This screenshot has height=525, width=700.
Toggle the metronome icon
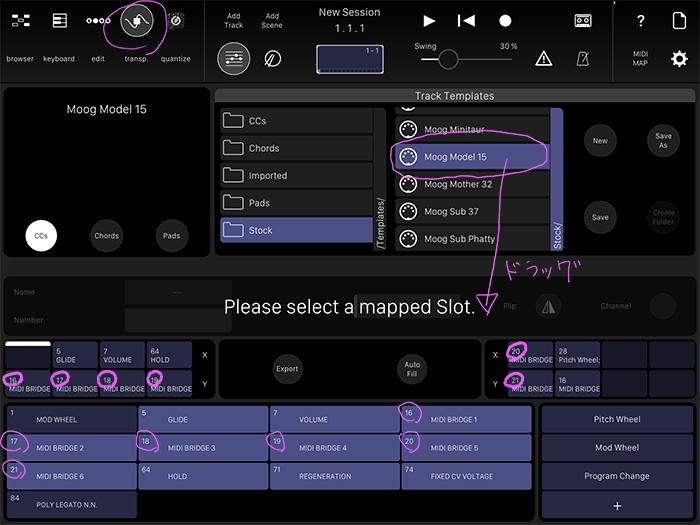583,58
